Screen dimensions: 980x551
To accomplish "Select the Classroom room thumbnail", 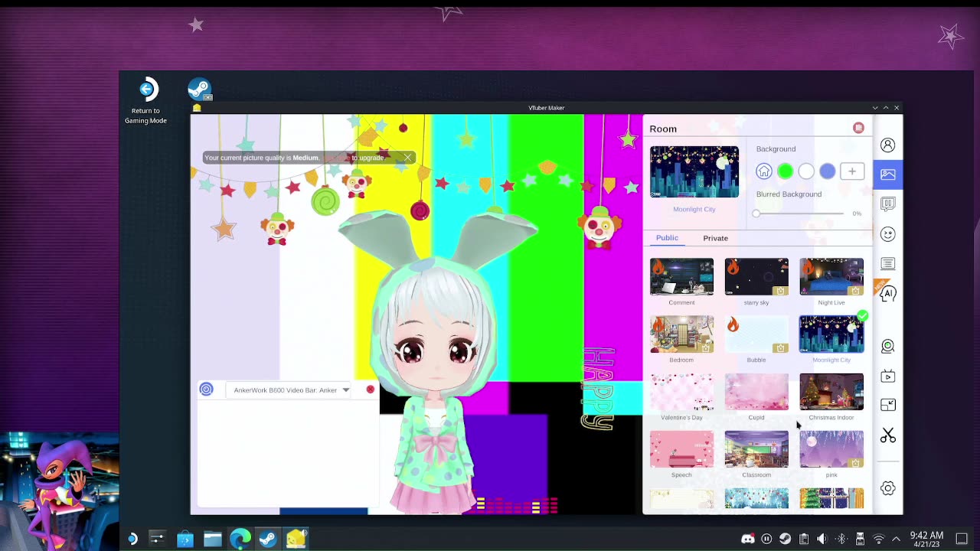I will 756,449.
